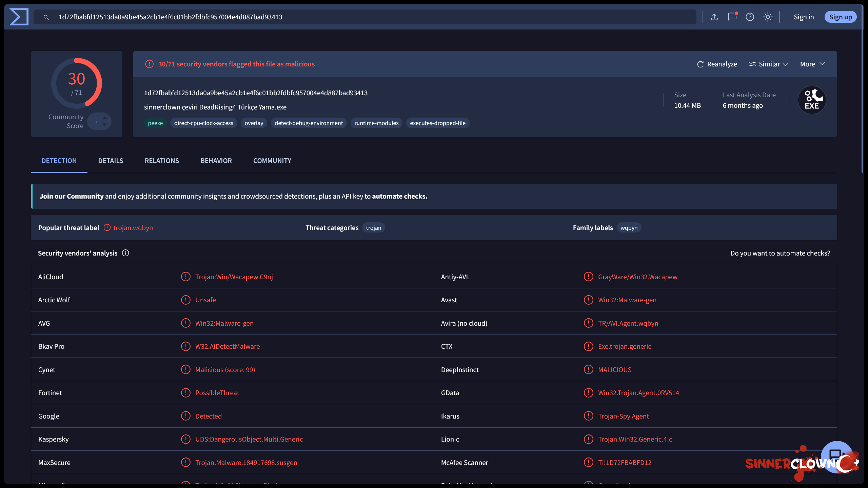Screen dimensions: 868x488
Task: Click the alert icon in the Fortinet row
Action: [x=186, y=393]
